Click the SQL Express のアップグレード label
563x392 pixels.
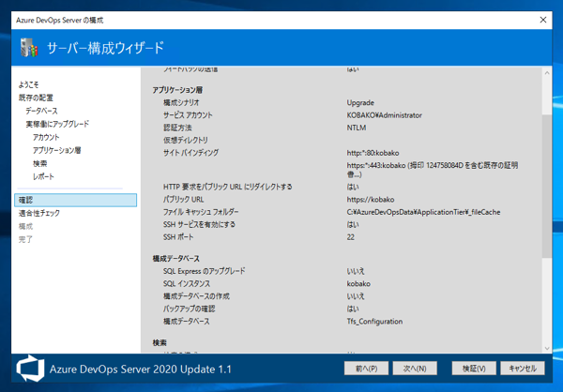point(204,271)
